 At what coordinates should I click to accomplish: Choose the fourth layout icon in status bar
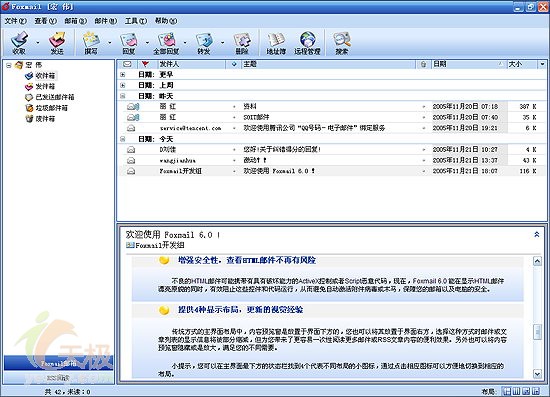tap(536, 391)
